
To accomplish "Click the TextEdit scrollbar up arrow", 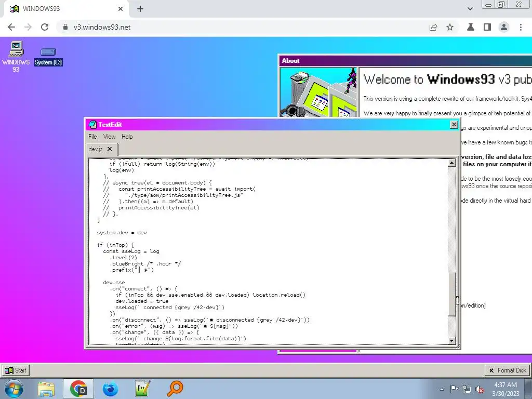I will (x=451, y=163).
